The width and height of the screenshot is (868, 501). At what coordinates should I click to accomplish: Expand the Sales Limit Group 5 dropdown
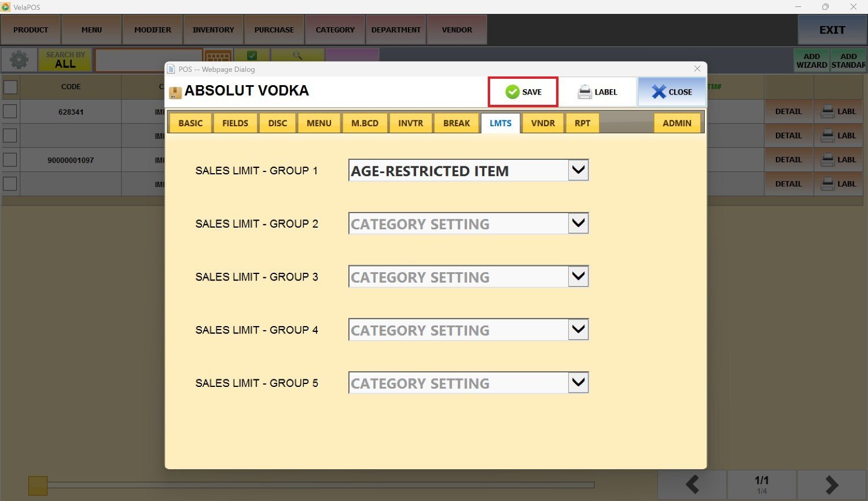pyautogui.click(x=578, y=382)
